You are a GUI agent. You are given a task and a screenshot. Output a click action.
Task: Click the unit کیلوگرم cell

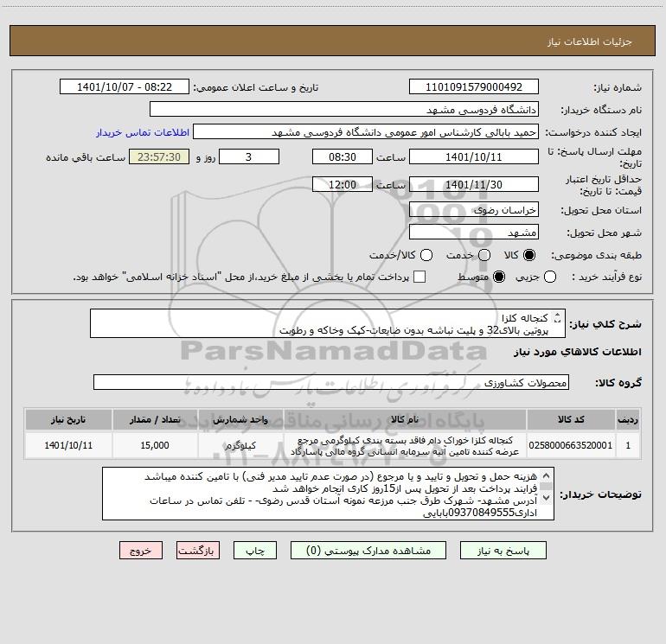coord(240,445)
